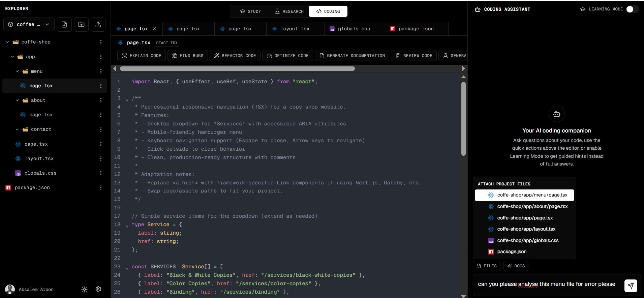The height and width of the screenshot is (298, 644).
Task: Collapse the coffe-shop folder
Action: (7, 42)
